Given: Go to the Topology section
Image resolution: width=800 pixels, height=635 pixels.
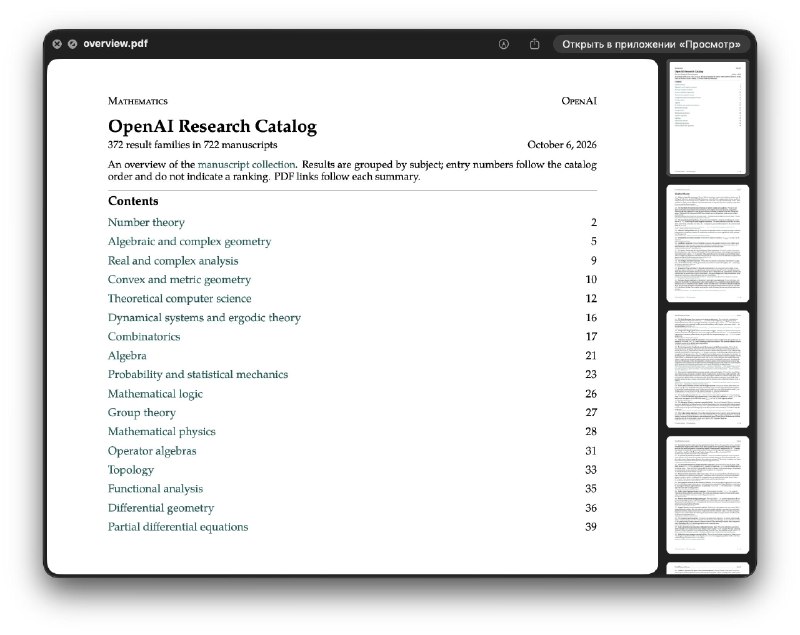Looking at the screenshot, I should click(x=131, y=470).
